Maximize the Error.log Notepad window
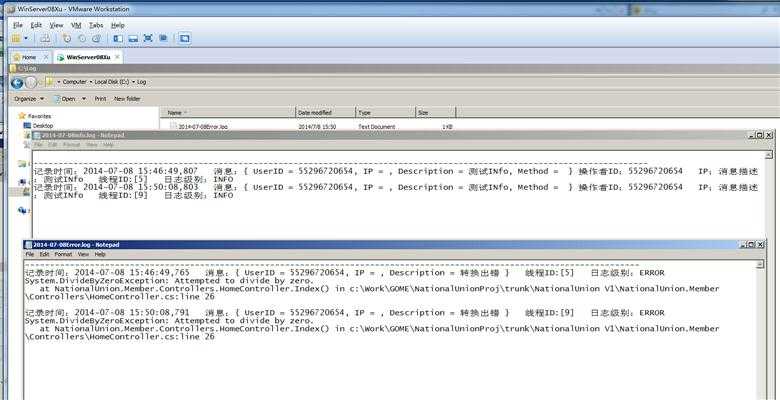Image resolution: width=780 pixels, height=400 pixels. tap(751, 245)
